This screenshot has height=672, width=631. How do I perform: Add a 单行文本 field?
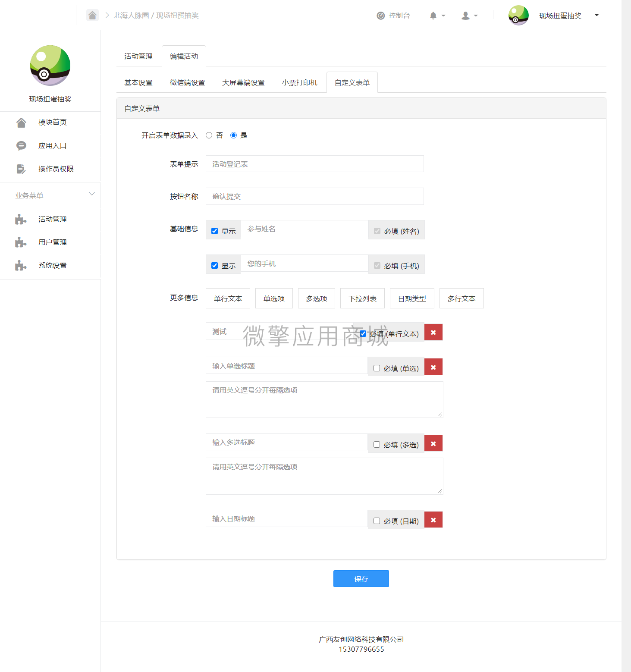click(x=228, y=298)
